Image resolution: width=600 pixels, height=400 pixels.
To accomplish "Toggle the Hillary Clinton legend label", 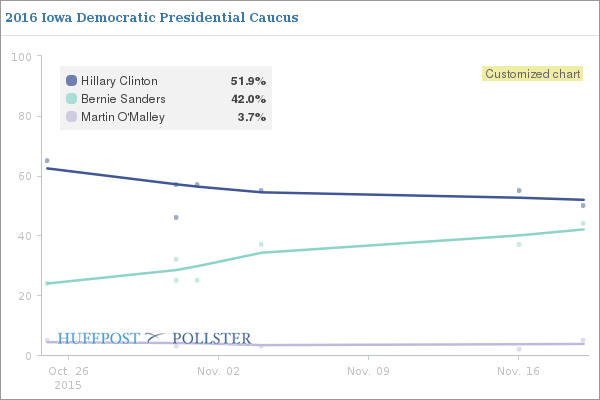I will coord(119,80).
